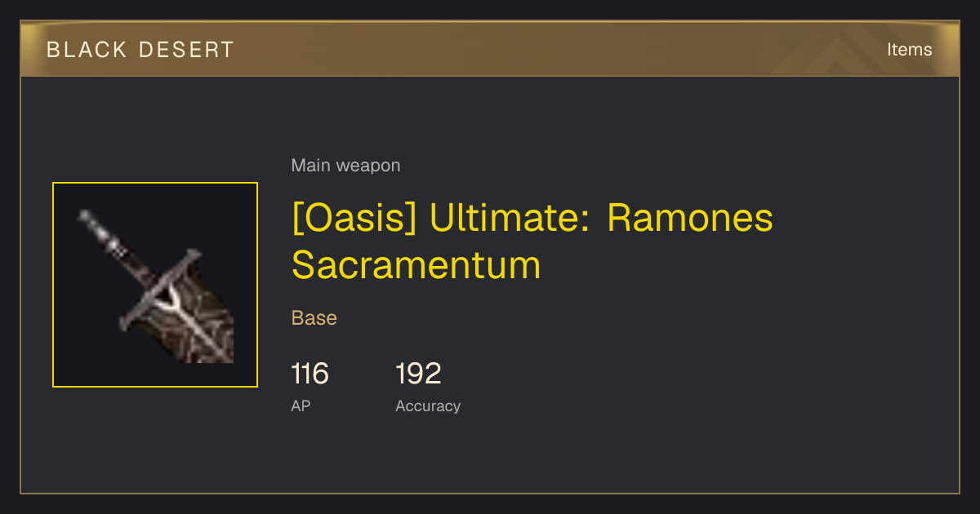
Task: Open the Items link in the header
Action: (909, 49)
